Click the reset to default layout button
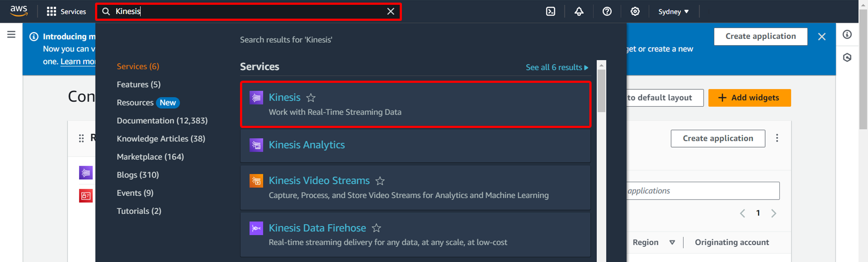The height and width of the screenshot is (262, 868). coord(664,98)
